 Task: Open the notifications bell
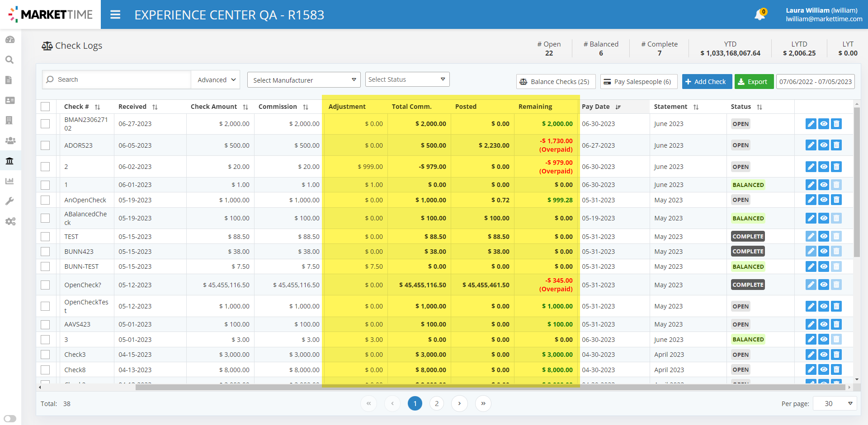759,15
